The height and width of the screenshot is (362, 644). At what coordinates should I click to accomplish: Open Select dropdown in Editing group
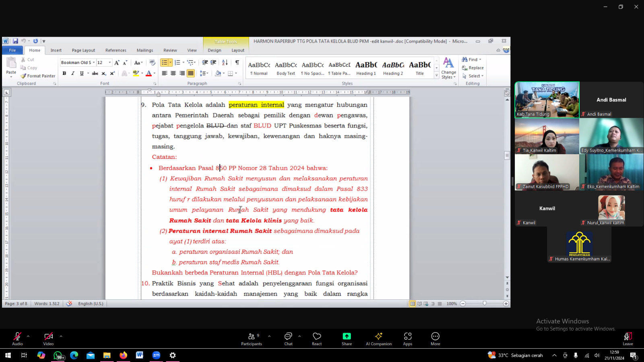pos(473,76)
